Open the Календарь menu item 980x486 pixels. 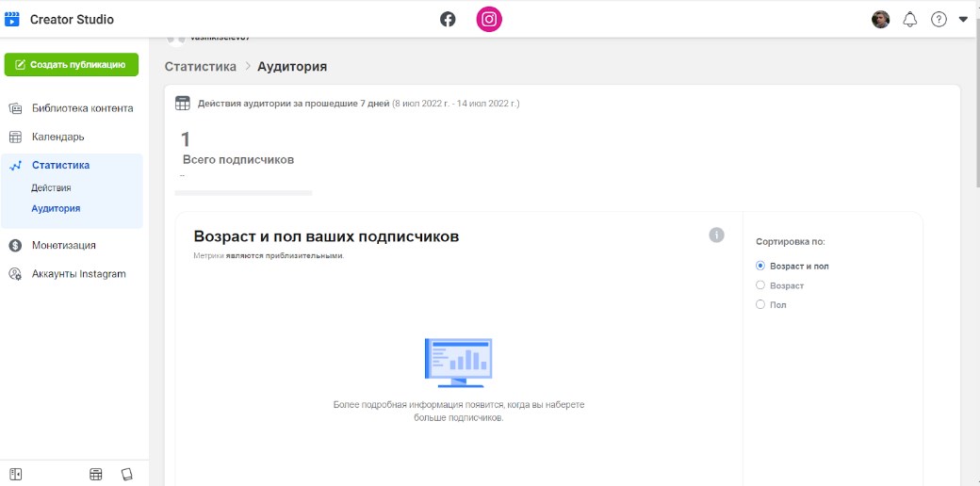coord(57,138)
